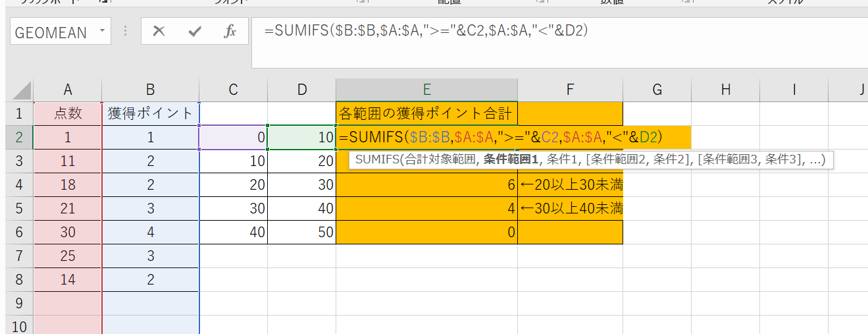Select row 6 header
This screenshot has height=334, width=868.
18,232
